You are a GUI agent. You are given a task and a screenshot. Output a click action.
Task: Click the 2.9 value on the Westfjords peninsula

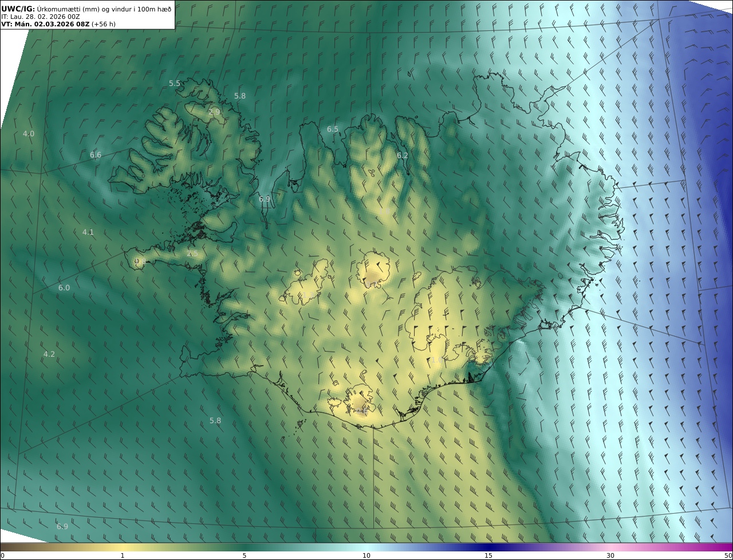(x=214, y=112)
